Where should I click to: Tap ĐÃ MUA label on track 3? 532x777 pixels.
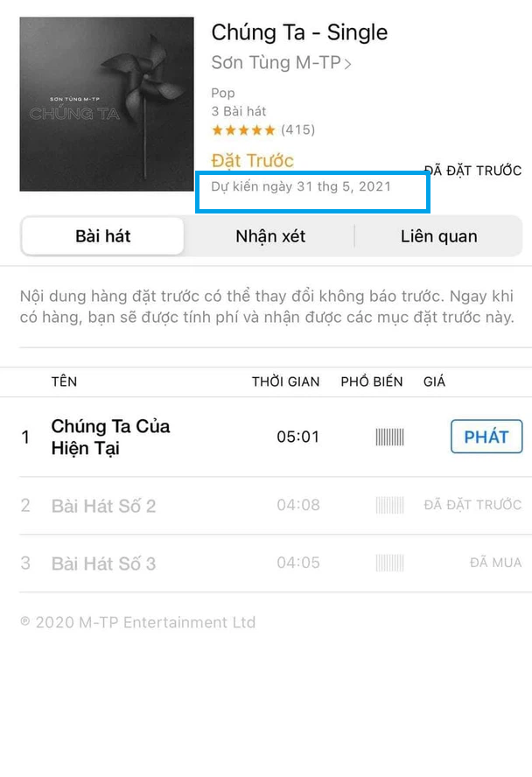496,563
